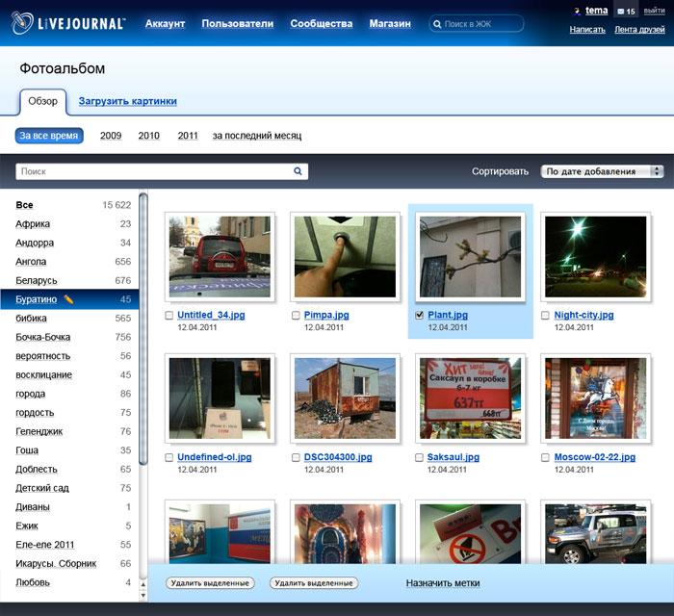
Task: Click the first Удалить выделенные button
Action: pyautogui.click(x=210, y=583)
